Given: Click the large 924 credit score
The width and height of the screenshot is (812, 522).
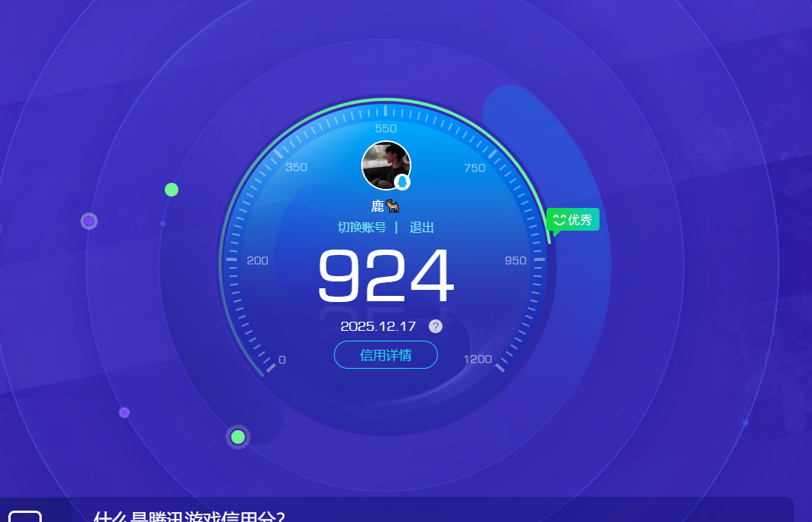Looking at the screenshot, I should click(386, 276).
